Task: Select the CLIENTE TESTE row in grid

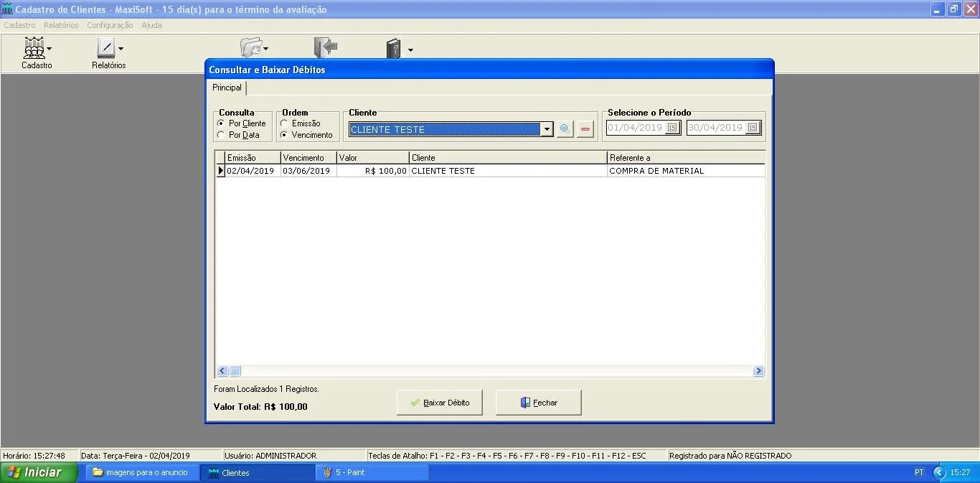Action: [491, 171]
